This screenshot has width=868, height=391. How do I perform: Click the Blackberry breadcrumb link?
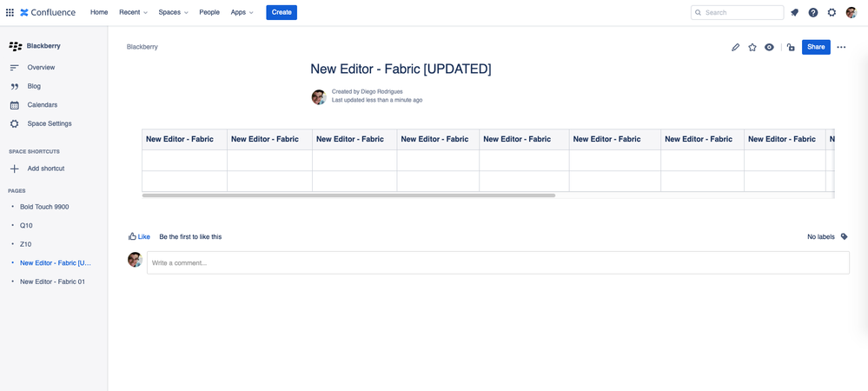point(142,47)
